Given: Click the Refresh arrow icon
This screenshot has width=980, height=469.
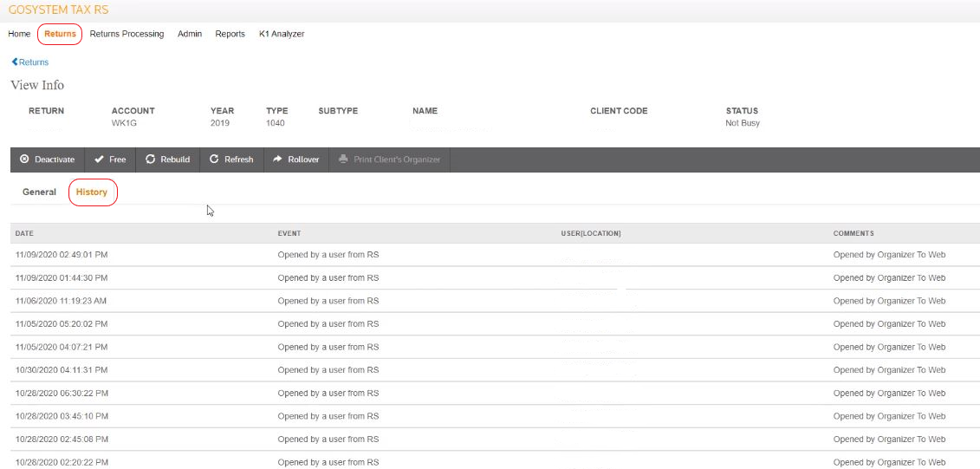Looking at the screenshot, I should pos(214,160).
